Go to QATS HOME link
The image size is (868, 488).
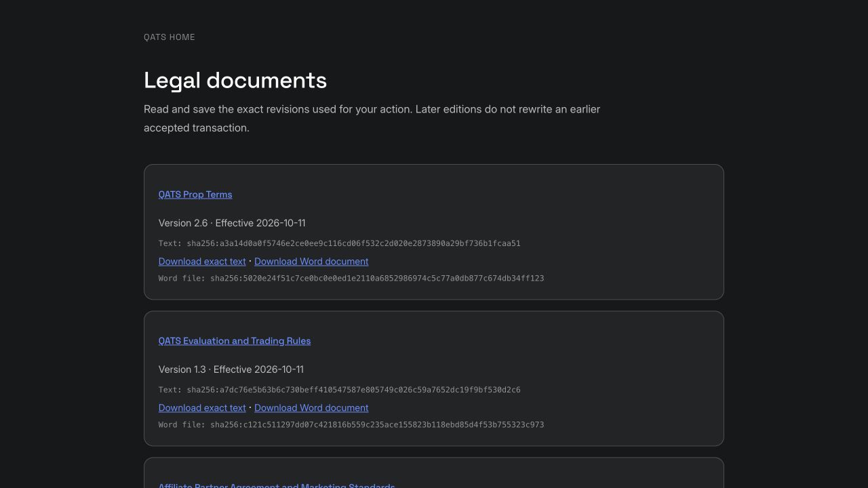[170, 37]
